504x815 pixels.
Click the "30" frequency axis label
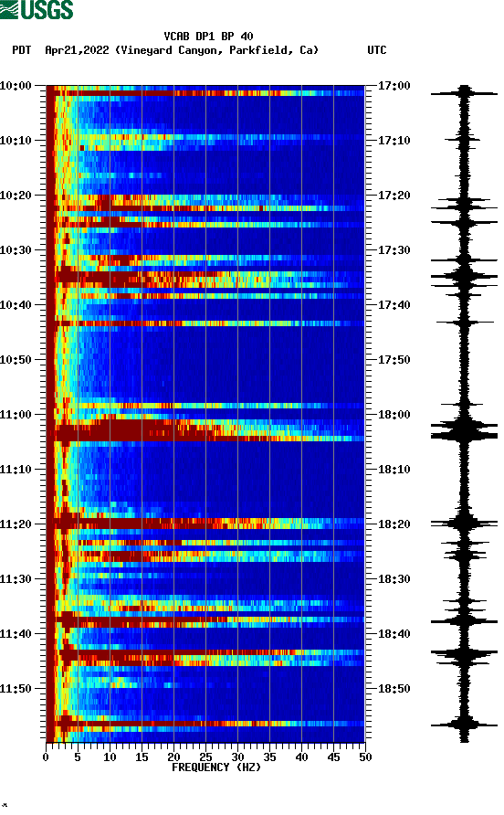(x=237, y=757)
